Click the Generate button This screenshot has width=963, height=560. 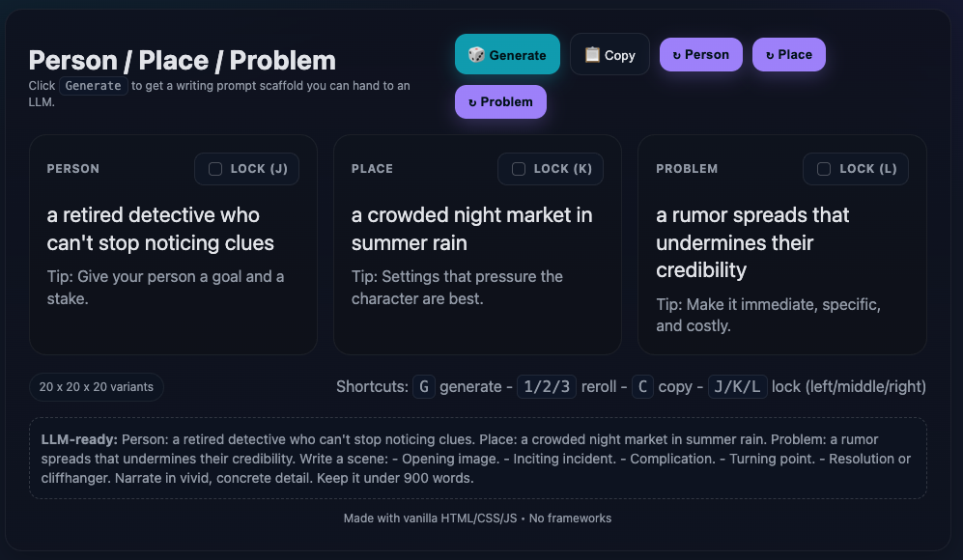507,54
